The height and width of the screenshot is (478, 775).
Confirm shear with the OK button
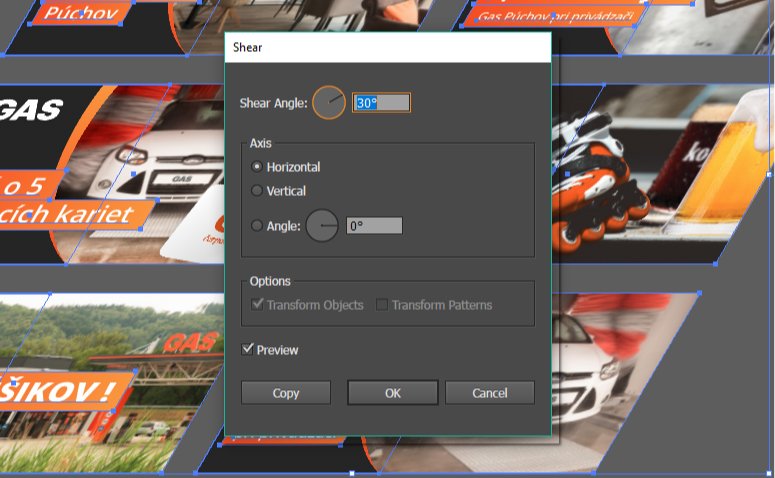pos(393,393)
